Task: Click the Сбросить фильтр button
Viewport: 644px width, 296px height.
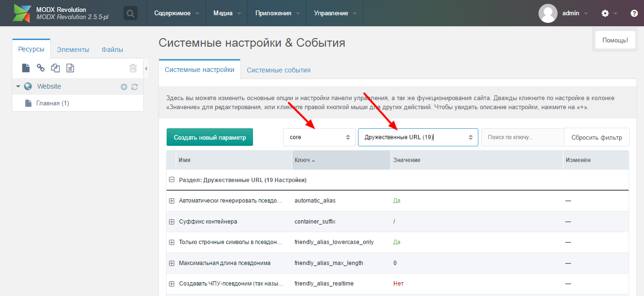Action: 597,137
